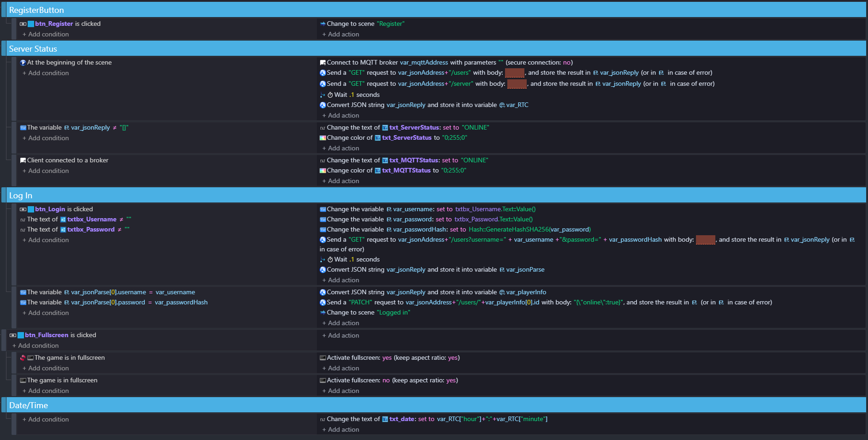This screenshot has height=440, width=868.
Task: Click the icon before Convert JSON string into var_jsonParse
Action: coord(323,270)
